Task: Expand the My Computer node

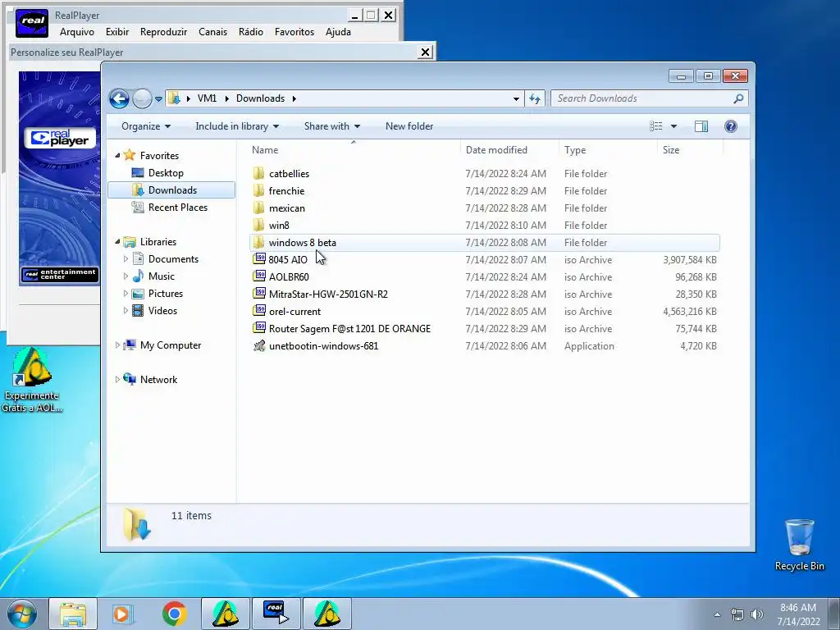Action: [117, 345]
